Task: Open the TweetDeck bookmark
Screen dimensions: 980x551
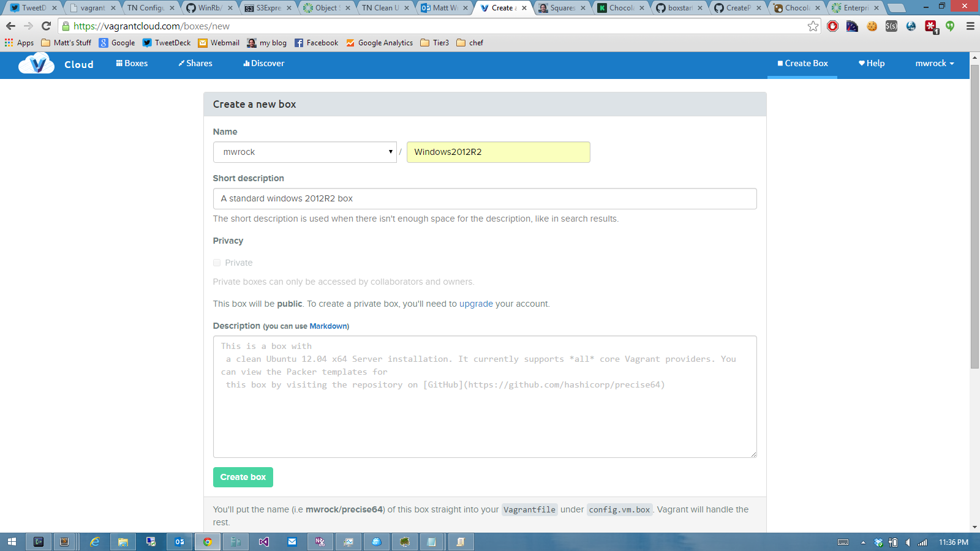Action: 167,43
